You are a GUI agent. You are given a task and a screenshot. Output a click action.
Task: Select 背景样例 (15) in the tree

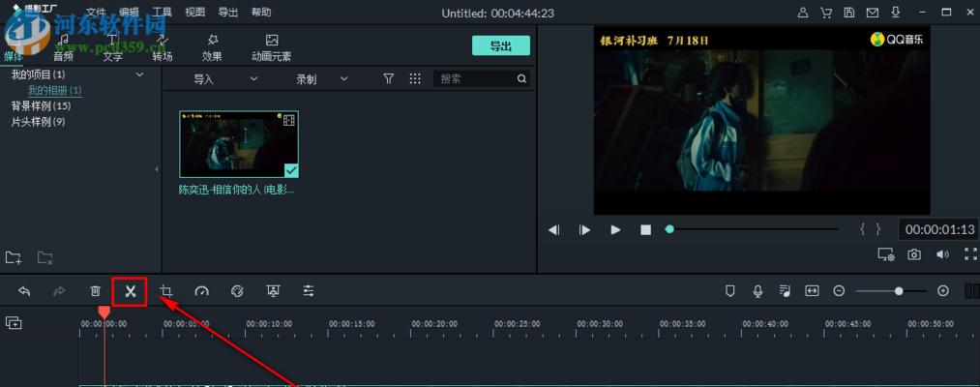[41, 105]
